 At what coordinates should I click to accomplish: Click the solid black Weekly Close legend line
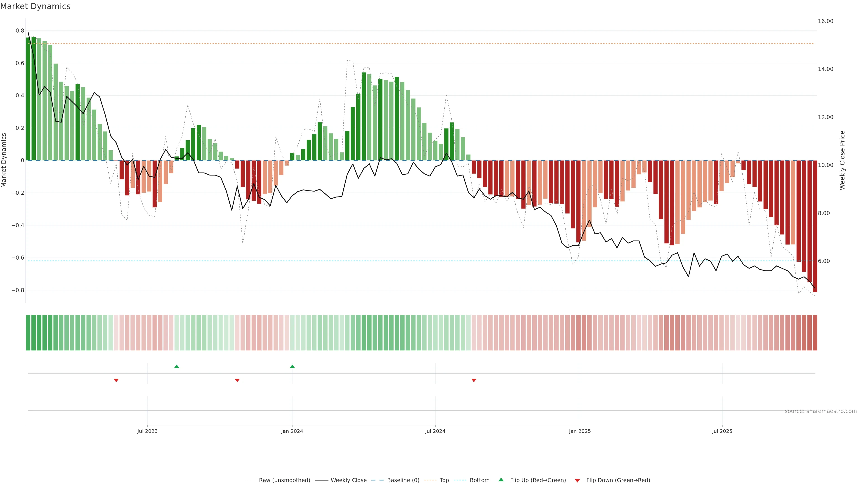point(321,480)
